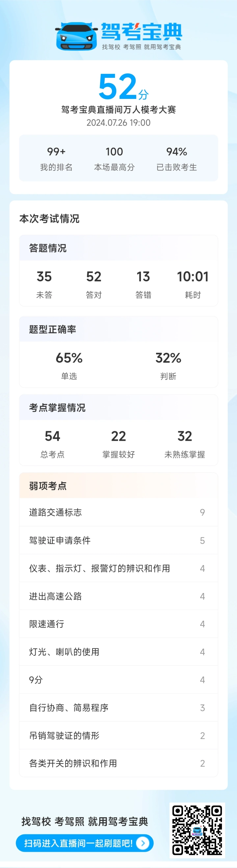Tap the 未熟练掌握 32 count
237x868 pixels.
pos(184,444)
